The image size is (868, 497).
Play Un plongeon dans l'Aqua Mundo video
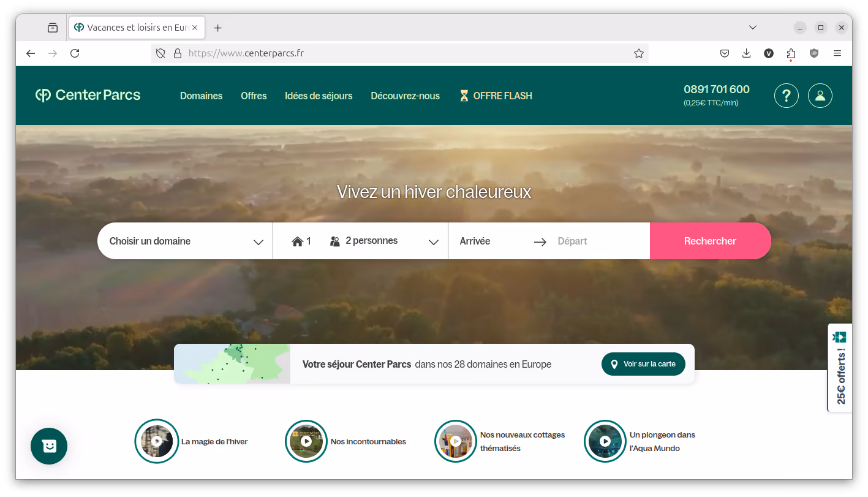point(605,441)
